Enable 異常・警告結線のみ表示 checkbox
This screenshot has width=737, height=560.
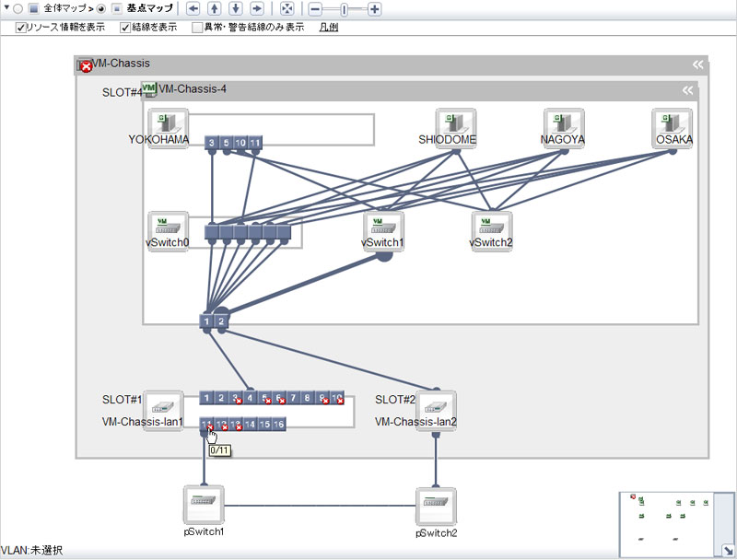(197, 28)
